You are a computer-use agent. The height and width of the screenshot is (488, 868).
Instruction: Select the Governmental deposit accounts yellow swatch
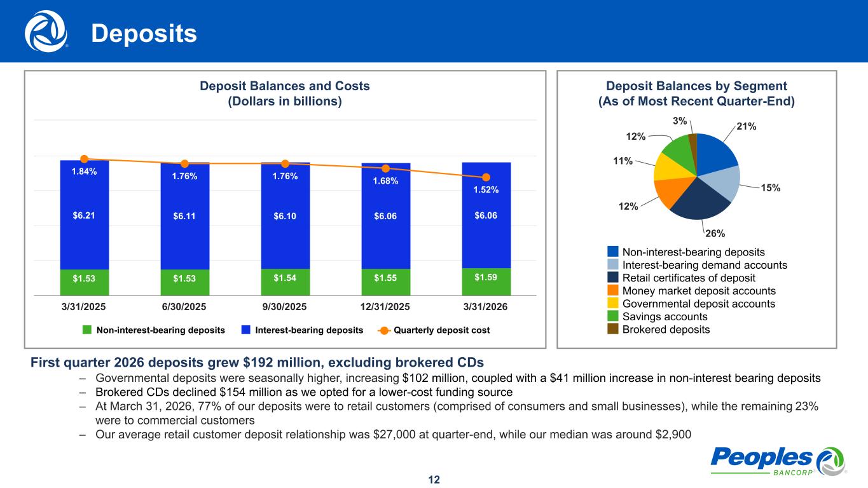coord(612,304)
